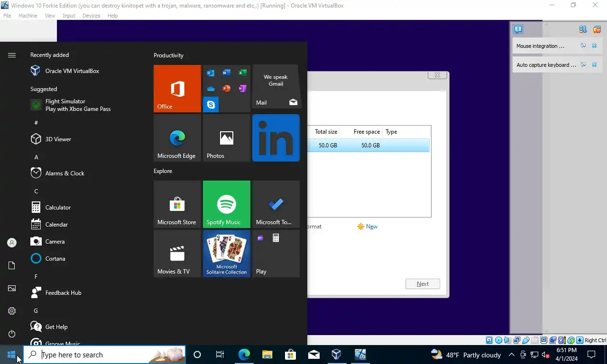Click the muted volume tray icon

point(546,355)
